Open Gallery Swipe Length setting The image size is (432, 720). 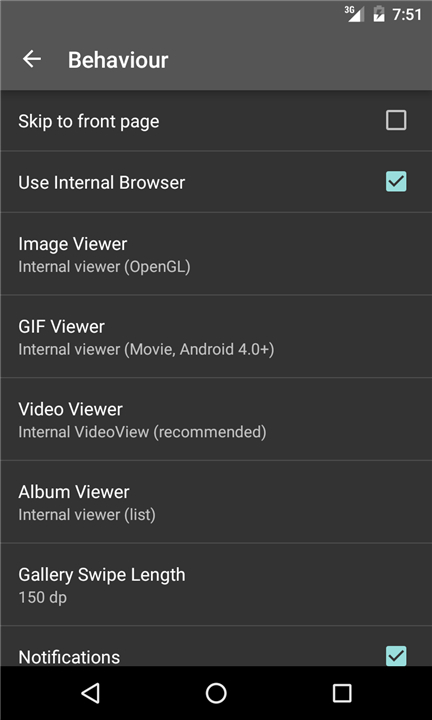click(216, 584)
